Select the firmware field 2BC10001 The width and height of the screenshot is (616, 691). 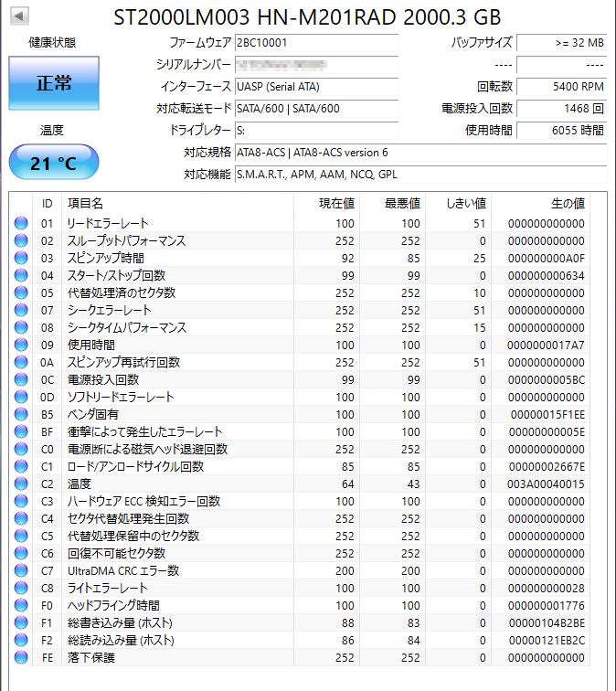click(x=316, y=43)
